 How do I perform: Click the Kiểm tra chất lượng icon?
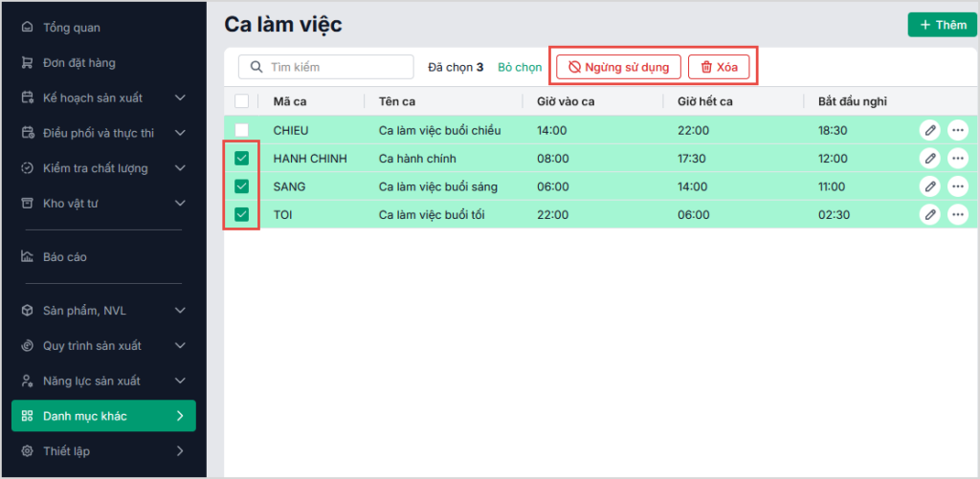tap(27, 168)
